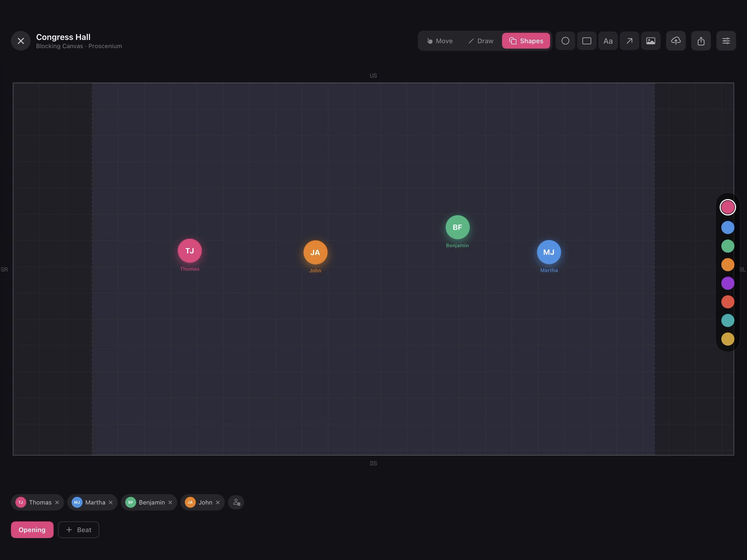This screenshot has width=747, height=560.
Task: Open the share export icon
Action: pos(701,41)
